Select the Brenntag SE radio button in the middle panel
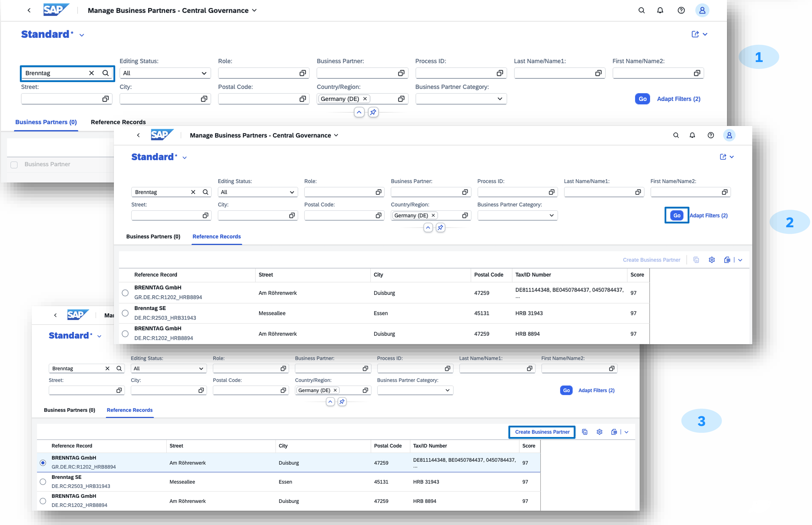812x525 pixels. coord(125,313)
